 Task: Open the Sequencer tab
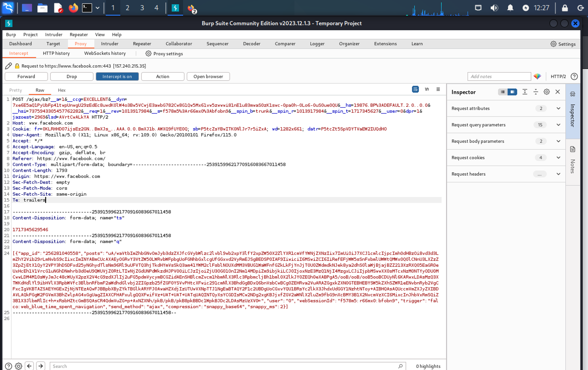click(218, 44)
